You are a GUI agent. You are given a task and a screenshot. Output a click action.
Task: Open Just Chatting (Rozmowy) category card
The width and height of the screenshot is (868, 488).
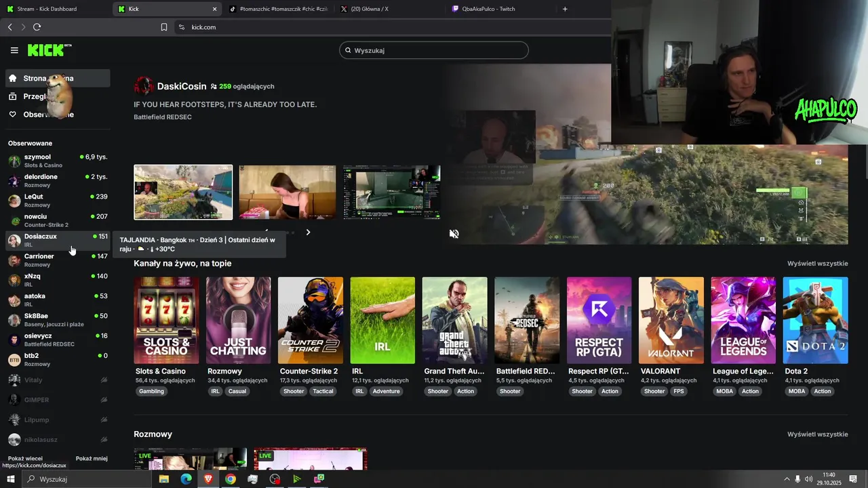coord(238,320)
